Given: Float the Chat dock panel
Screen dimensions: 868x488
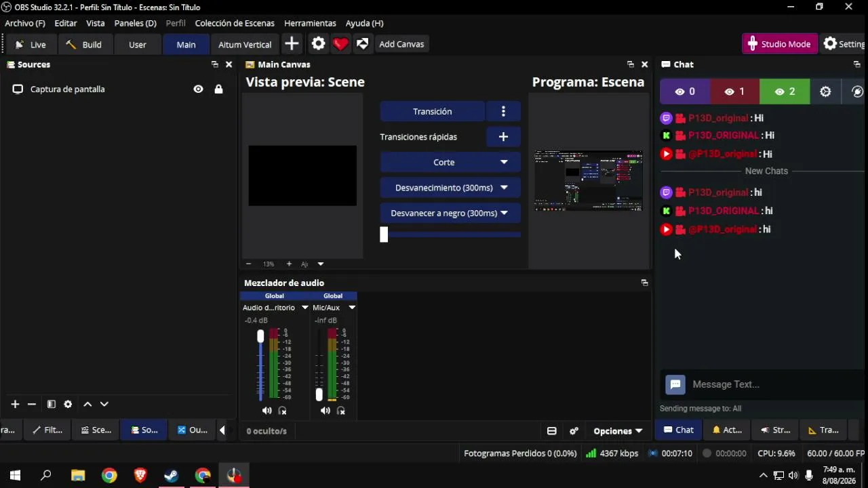Looking at the screenshot, I should click(857, 64).
